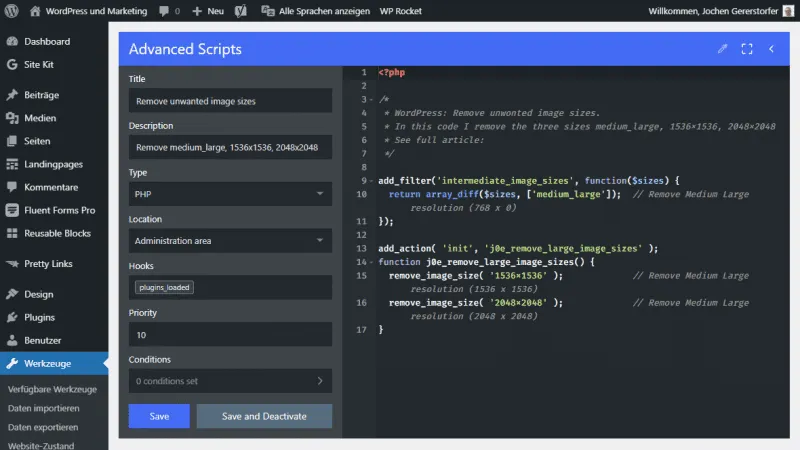This screenshot has height=450, width=800.
Task: Click Save and Deactivate button
Action: pyautogui.click(x=264, y=416)
